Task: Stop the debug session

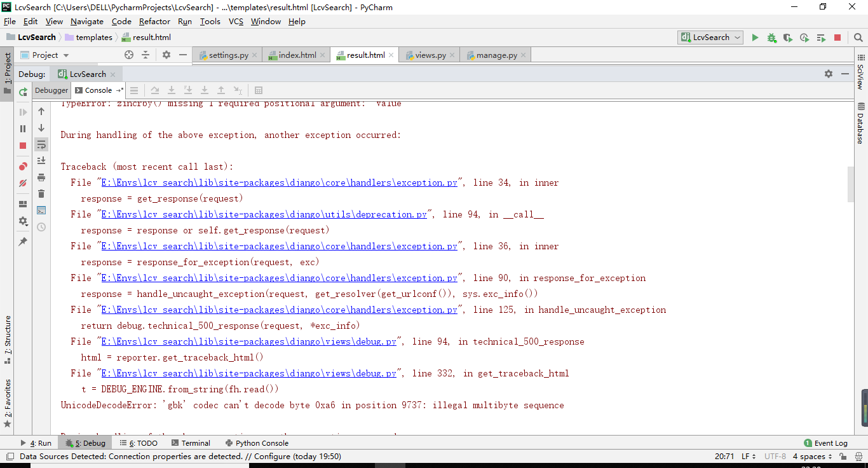Action: coord(23,145)
